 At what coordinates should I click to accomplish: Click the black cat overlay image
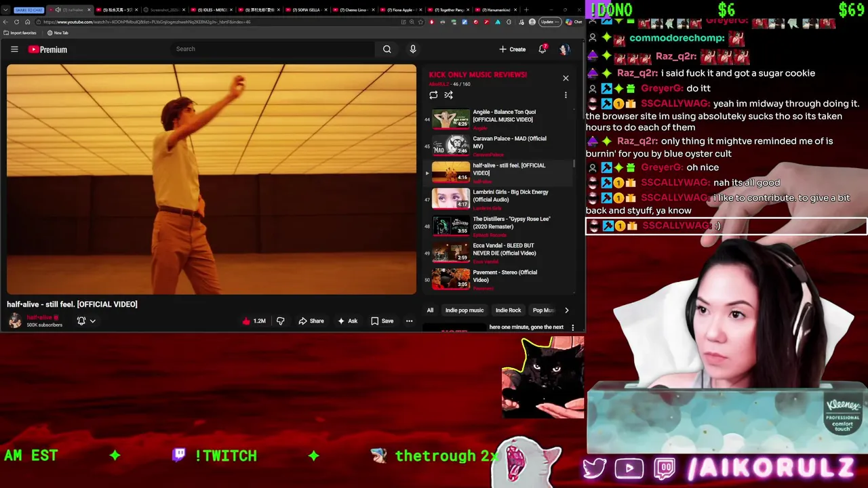point(542,377)
